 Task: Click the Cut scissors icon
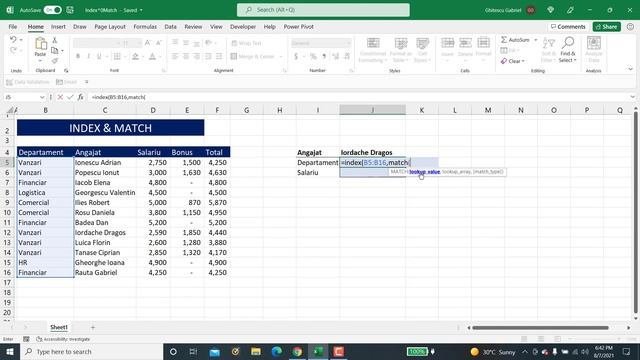pyautogui.click(x=54, y=40)
